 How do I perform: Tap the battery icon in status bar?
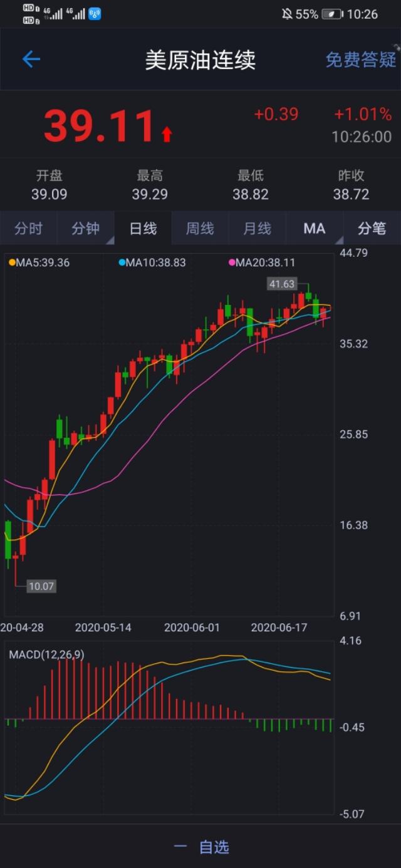pos(332,14)
